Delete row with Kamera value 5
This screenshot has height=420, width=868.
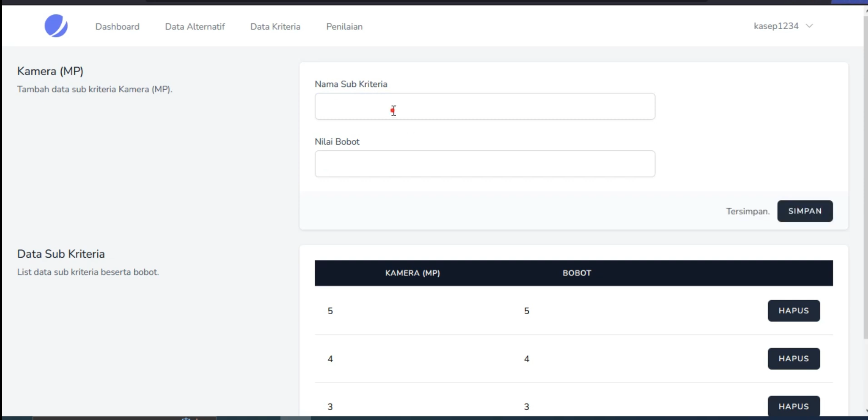(x=794, y=311)
